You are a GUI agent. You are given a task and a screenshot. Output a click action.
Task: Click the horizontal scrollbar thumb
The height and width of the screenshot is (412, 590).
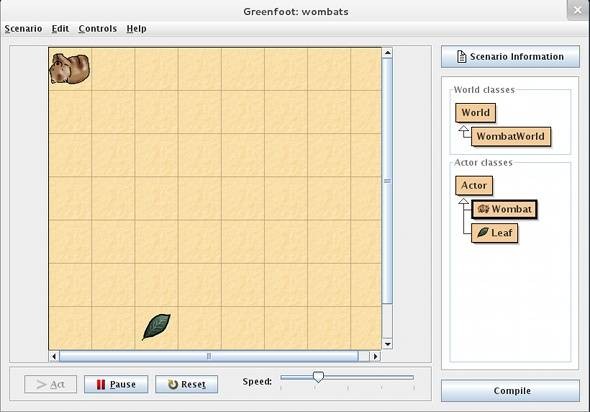pos(209,356)
